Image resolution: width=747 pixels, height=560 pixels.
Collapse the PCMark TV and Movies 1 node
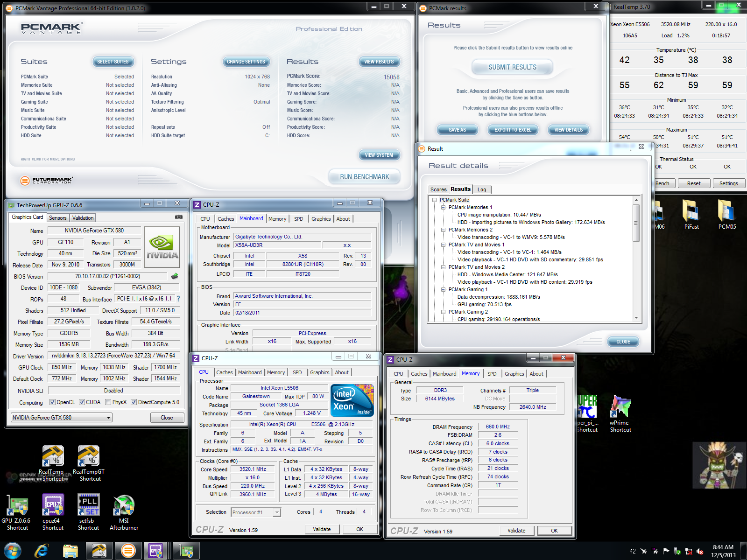[443, 245]
